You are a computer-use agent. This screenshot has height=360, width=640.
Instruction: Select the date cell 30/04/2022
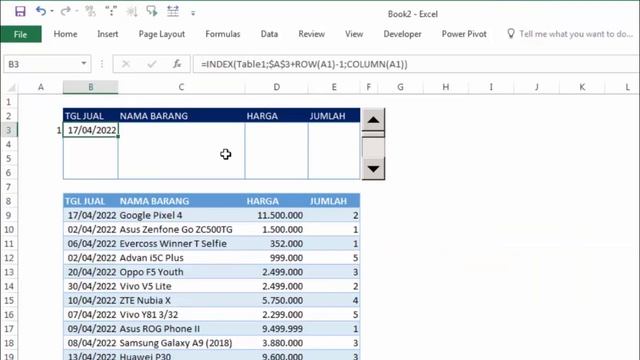pyautogui.click(x=91, y=286)
